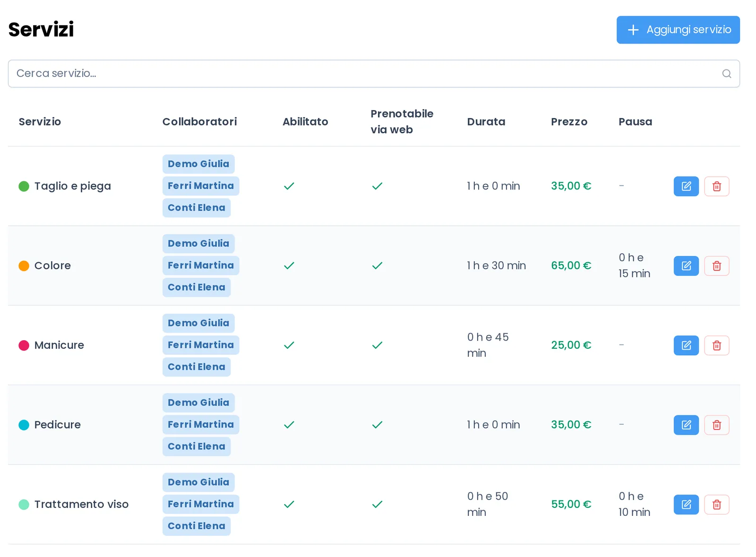Image resolution: width=756 pixels, height=557 pixels.
Task: Click the orange dot beside Colore
Action: point(24,266)
